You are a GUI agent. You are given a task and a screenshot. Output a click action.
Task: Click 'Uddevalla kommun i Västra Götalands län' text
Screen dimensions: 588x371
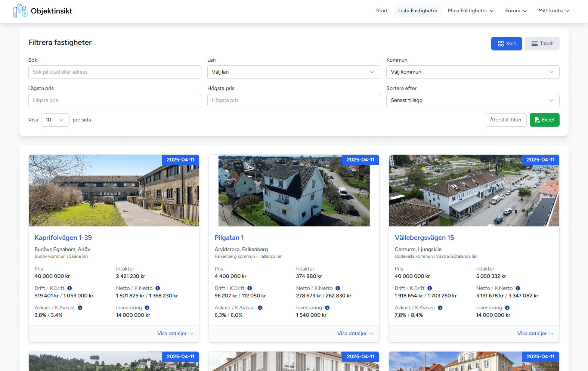tap(436, 256)
